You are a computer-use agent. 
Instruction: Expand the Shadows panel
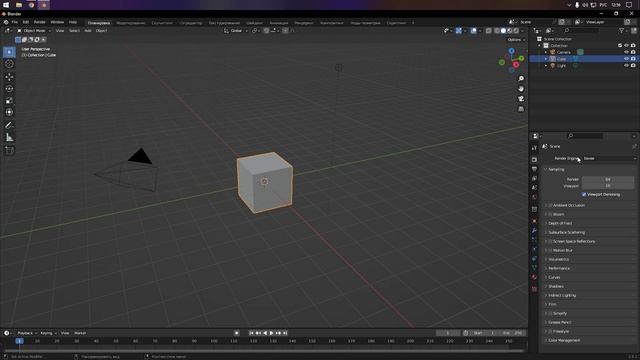(556, 287)
